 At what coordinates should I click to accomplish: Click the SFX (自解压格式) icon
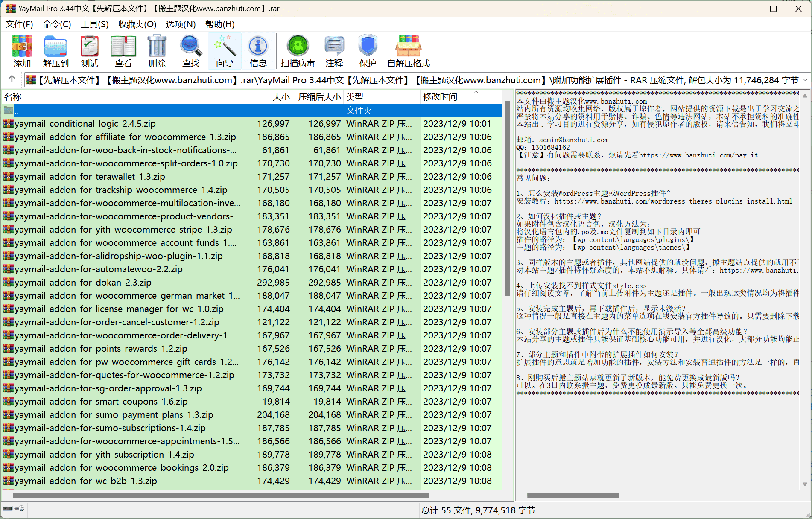[409, 51]
